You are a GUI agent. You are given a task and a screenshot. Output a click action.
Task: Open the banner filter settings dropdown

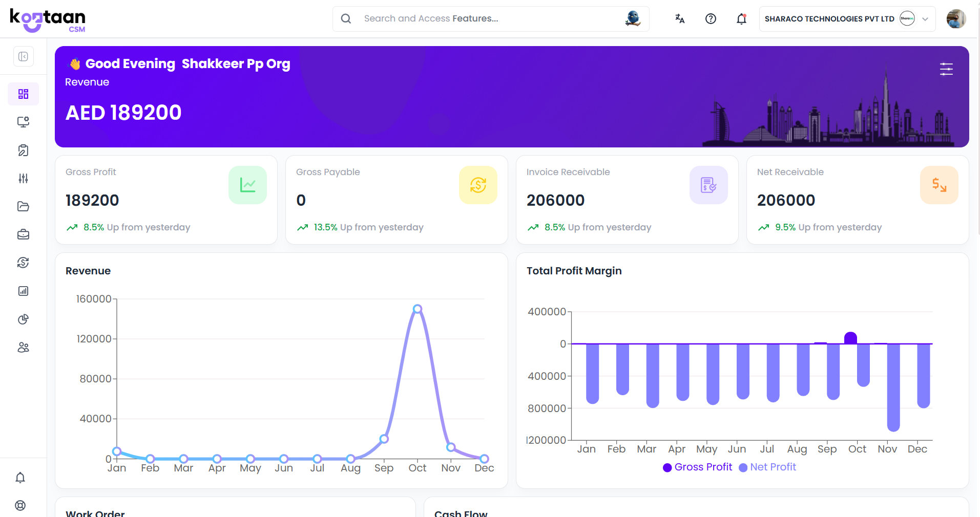click(946, 69)
